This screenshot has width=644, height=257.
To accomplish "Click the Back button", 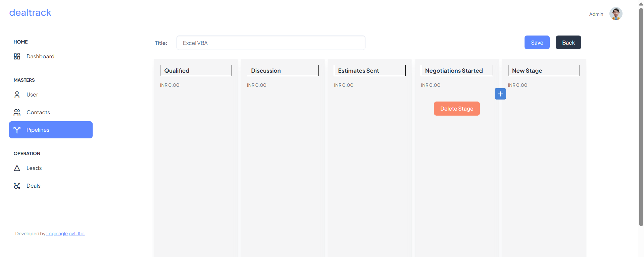I will 568,43.
